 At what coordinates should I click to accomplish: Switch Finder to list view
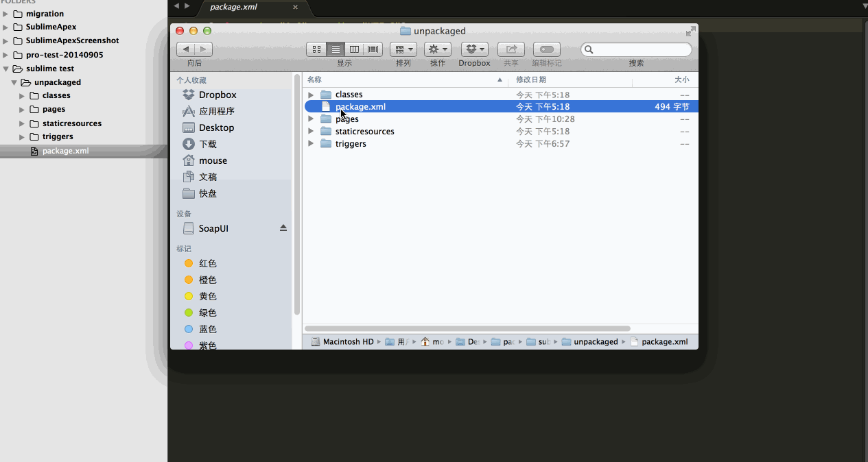point(336,49)
